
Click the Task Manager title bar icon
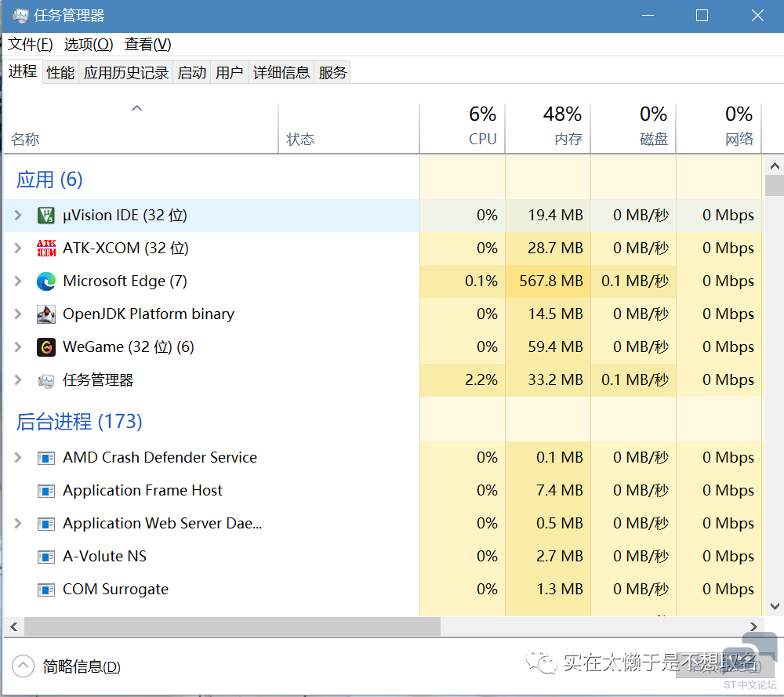[x=20, y=16]
